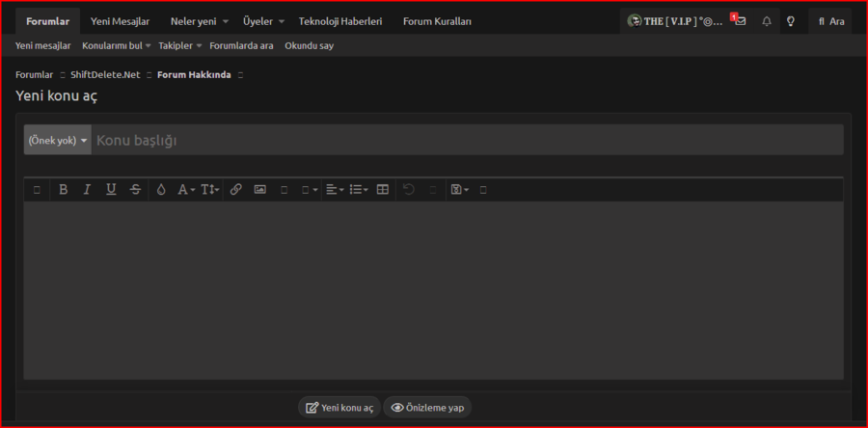This screenshot has width=868, height=428.
Task: Open the list options dropdown
Action: (x=359, y=190)
